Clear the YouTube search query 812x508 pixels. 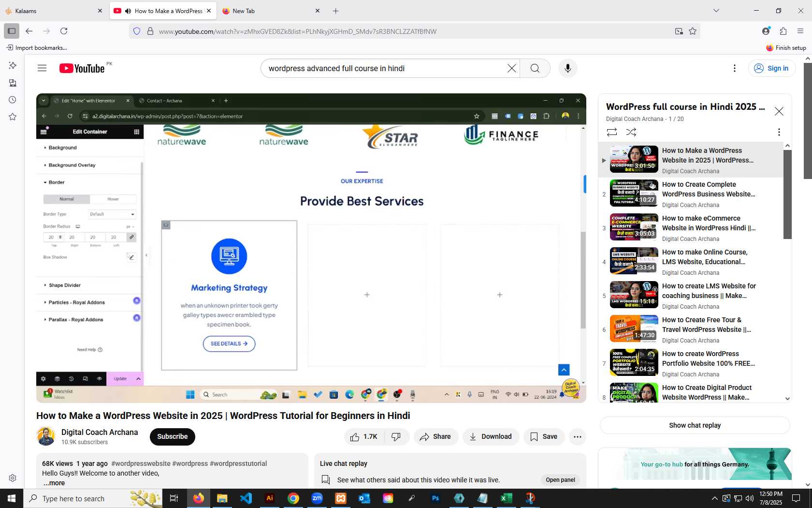(x=511, y=68)
